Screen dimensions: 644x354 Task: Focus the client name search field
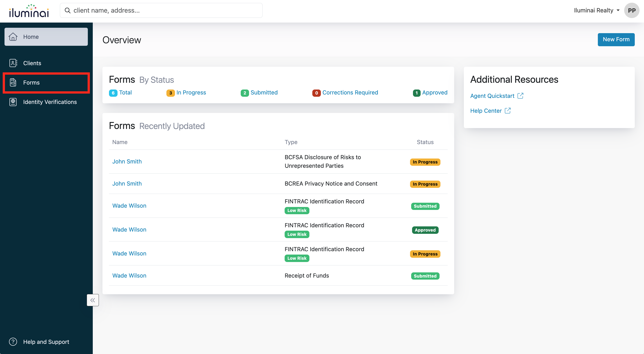pyautogui.click(x=165, y=11)
